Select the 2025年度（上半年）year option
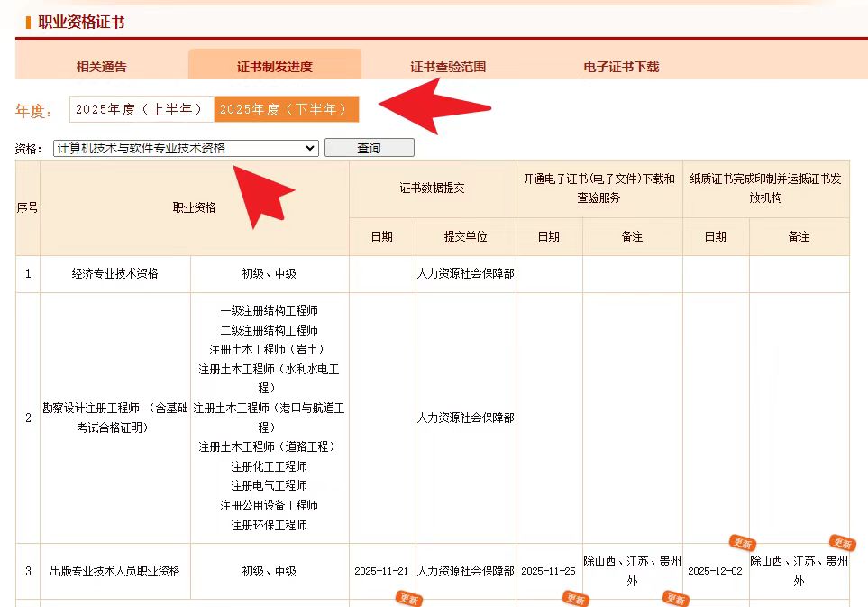 pyautogui.click(x=142, y=109)
